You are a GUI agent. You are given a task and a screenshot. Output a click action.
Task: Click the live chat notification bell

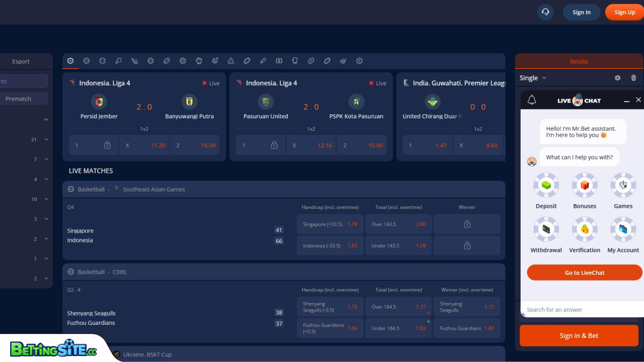(x=532, y=100)
